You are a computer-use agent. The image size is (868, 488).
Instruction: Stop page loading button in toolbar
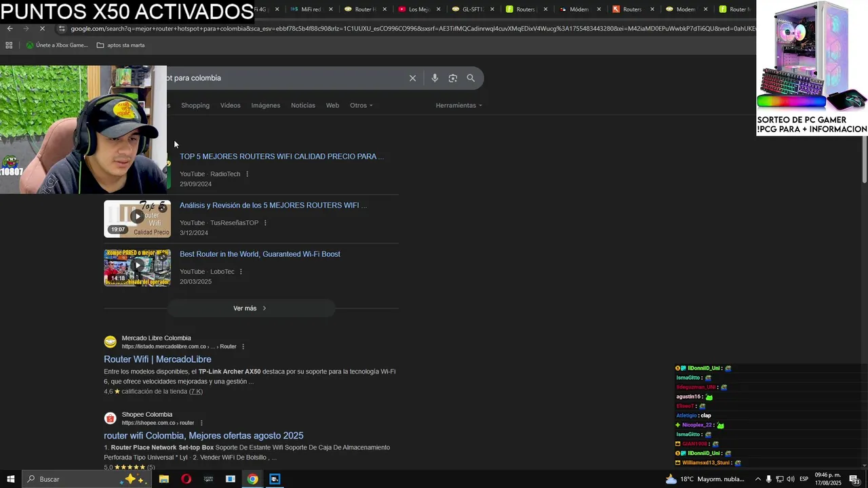[42, 28]
